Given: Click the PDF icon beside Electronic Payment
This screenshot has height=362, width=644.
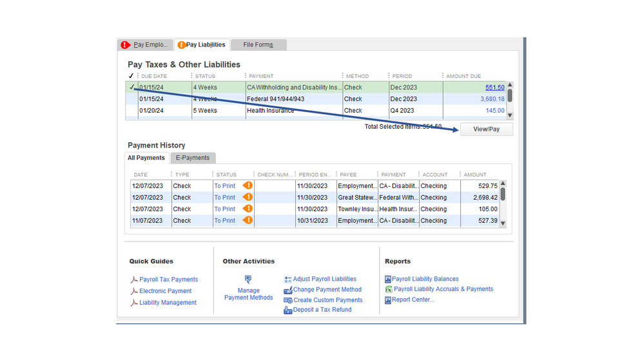Looking at the screenshot, I should 134,291.
